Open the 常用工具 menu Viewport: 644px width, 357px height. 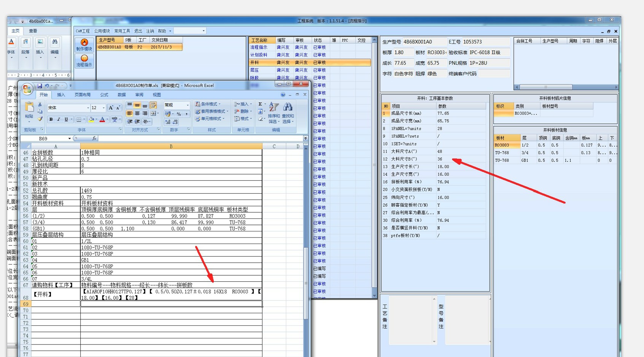click(x=122, y=31)
